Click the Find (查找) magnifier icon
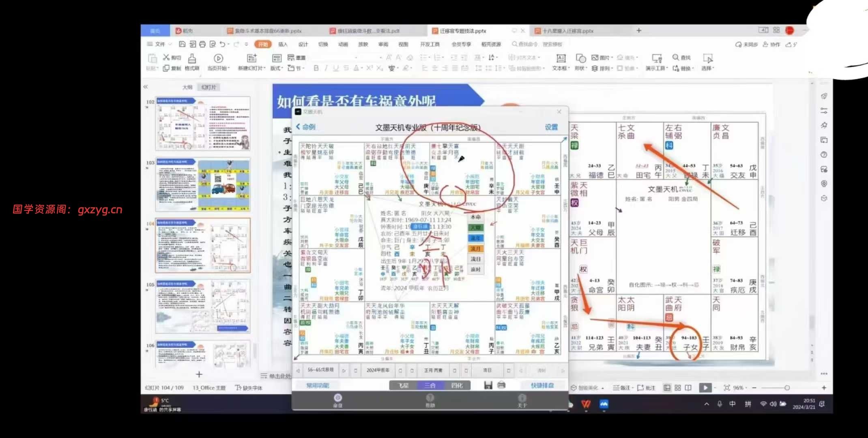 [676, 57]
